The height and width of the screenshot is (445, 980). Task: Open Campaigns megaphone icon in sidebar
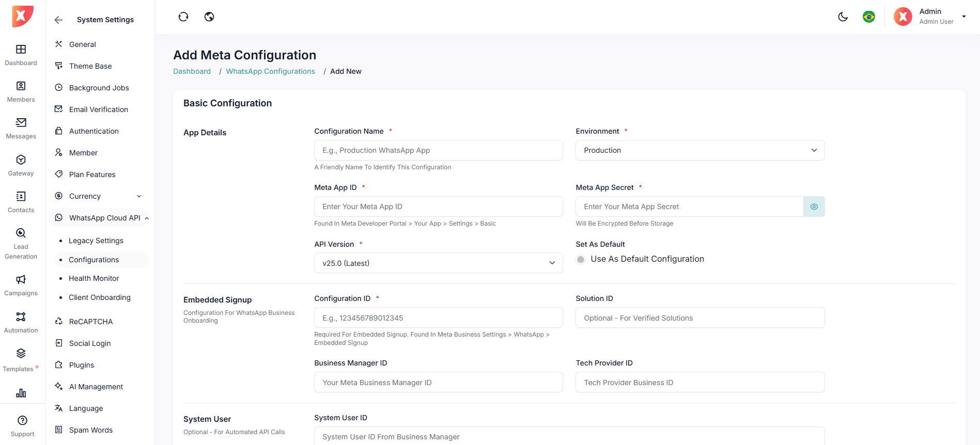[21, 280]
